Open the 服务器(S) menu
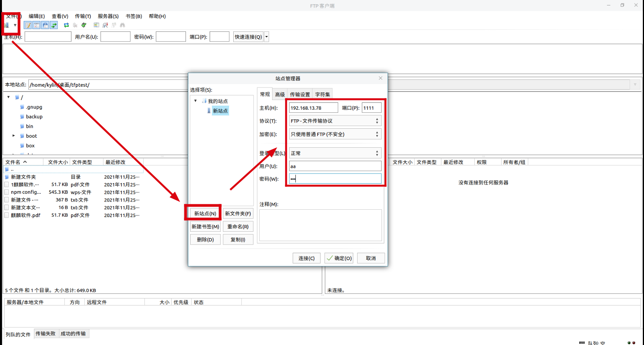Image resolution: width=644 pixels, height=345 pixels. coord(108,16)
